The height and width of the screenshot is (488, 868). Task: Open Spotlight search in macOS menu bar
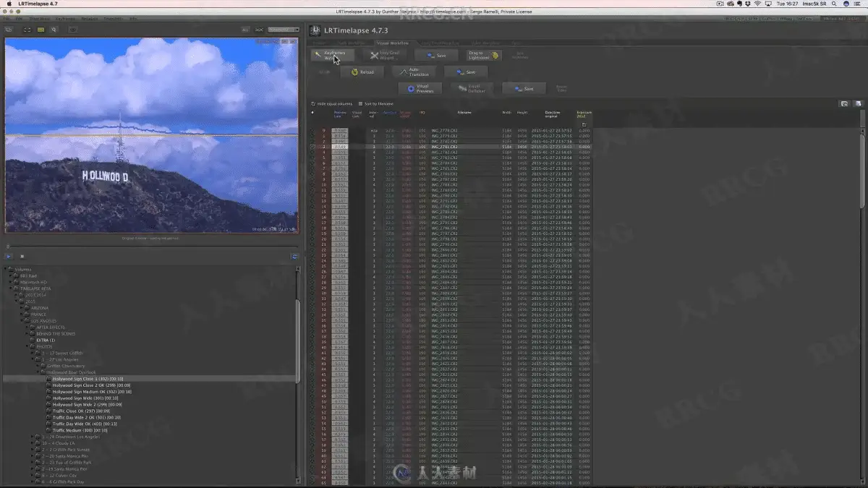pyautogui.click(x=833, y=4)
